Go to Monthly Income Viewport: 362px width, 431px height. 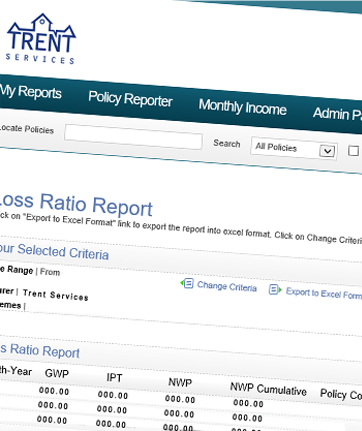coord(243,108)
